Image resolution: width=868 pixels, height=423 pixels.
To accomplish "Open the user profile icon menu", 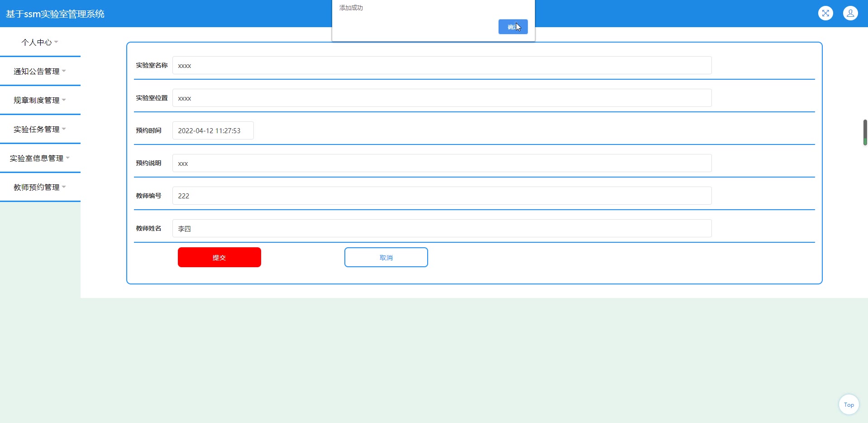I will [x=850, y=13].
